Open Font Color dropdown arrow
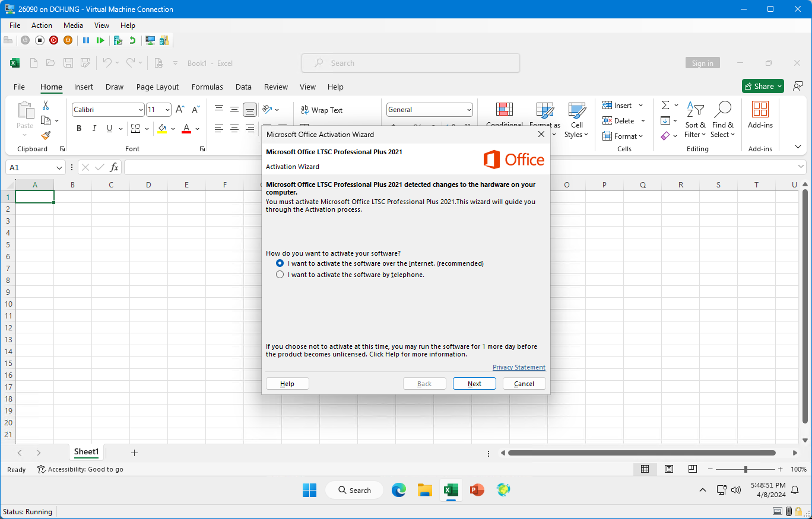Viewport: 812px width, 519px height. (198, 129)
